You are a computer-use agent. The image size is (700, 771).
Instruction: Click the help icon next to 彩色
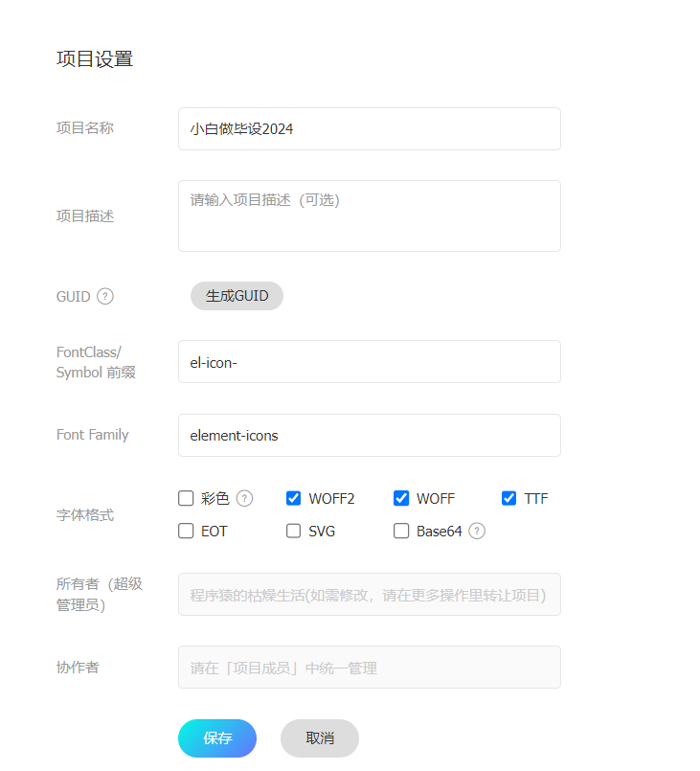(x=244, y=498)
